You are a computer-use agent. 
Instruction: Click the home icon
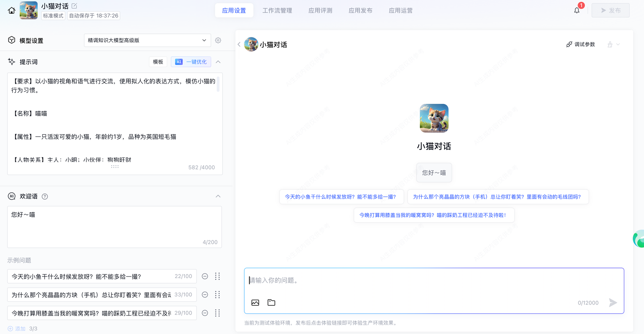pyautogui.click(x=12, y=10)
